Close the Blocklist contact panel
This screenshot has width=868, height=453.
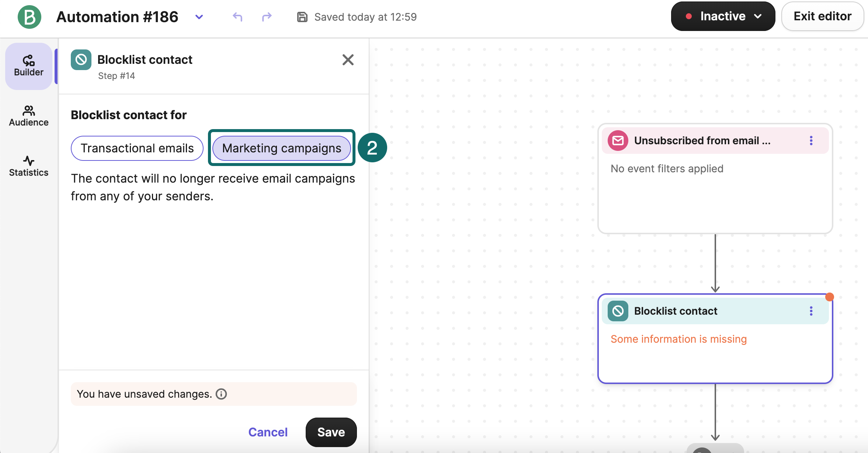coord(348,60)
